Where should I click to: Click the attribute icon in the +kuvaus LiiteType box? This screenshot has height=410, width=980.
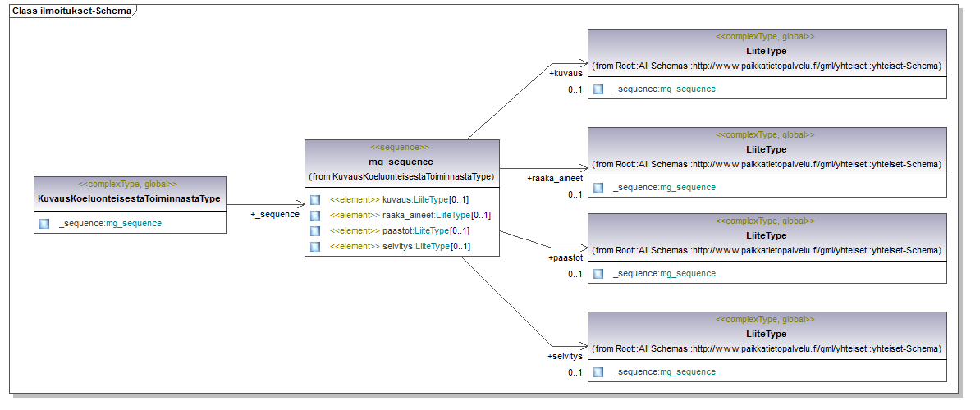(598, 89)
